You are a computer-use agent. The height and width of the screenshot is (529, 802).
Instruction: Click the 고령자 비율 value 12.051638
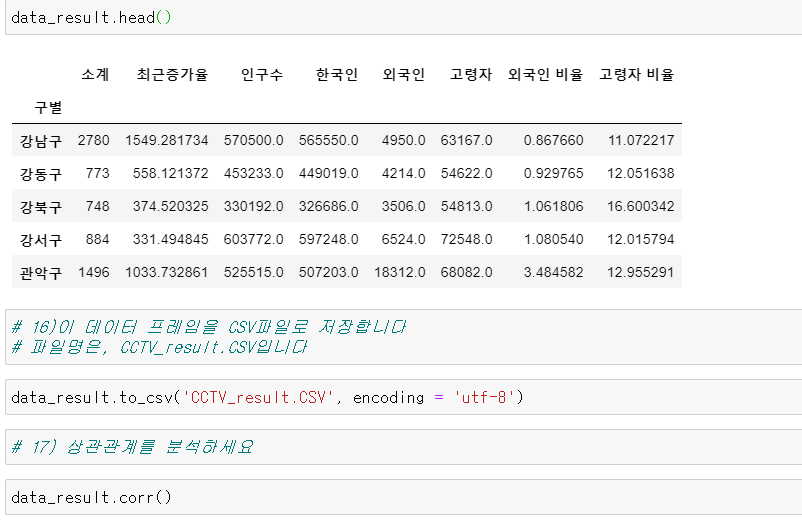click(x=641, y=173)
